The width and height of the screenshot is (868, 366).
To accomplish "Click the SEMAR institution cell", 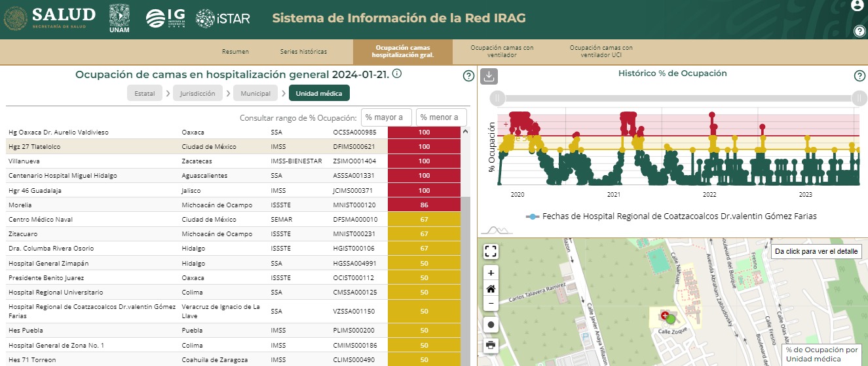I will point(281,219).
